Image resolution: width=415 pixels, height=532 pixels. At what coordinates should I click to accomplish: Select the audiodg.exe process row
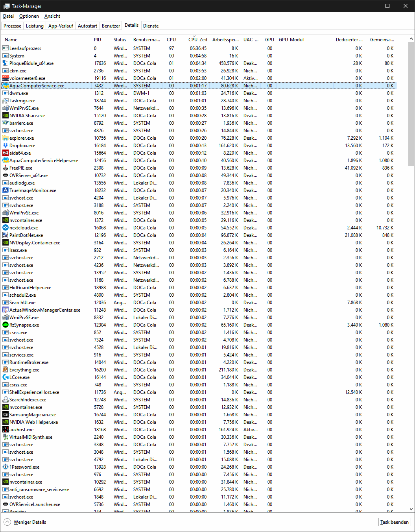click(199, 183)
